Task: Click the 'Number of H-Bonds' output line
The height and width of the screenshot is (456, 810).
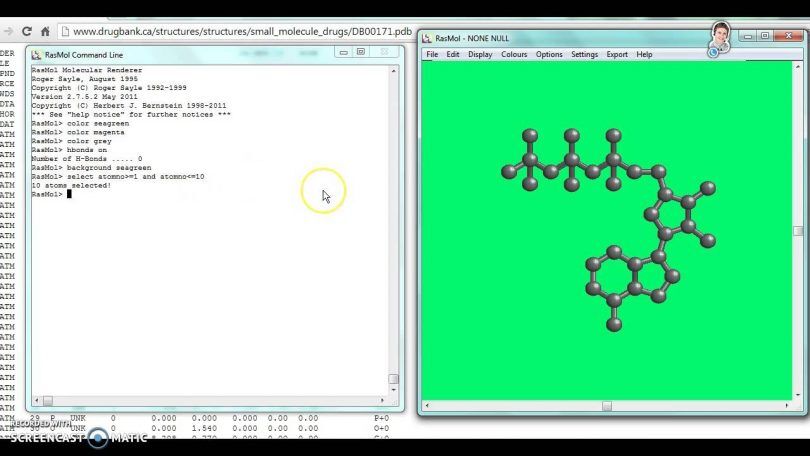Action: coord(87,159)
